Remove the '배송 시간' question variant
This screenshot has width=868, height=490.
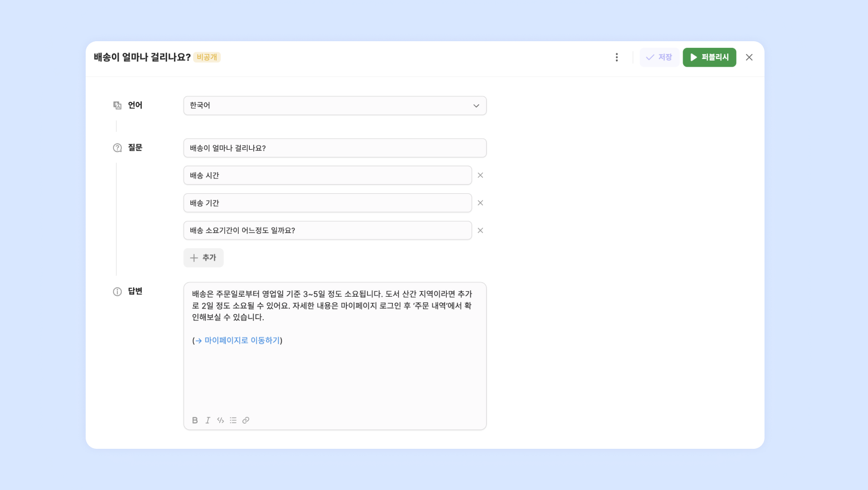(x=480, y=175)
